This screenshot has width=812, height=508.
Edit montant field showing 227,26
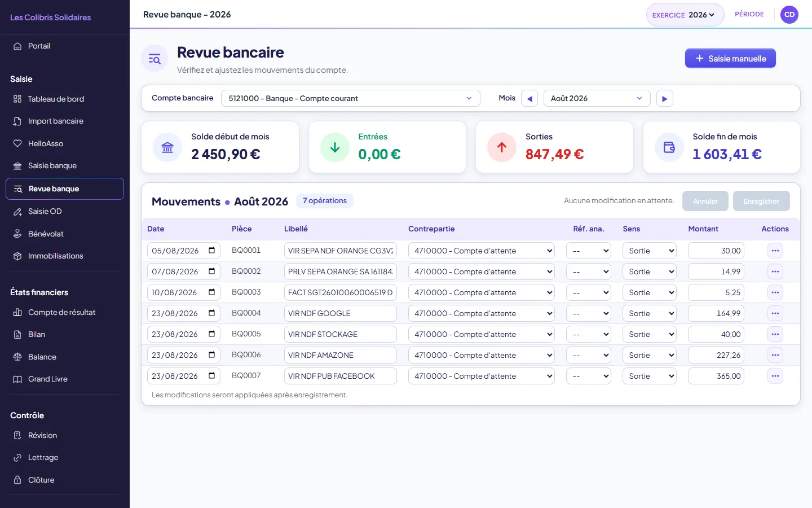point(716,355)
